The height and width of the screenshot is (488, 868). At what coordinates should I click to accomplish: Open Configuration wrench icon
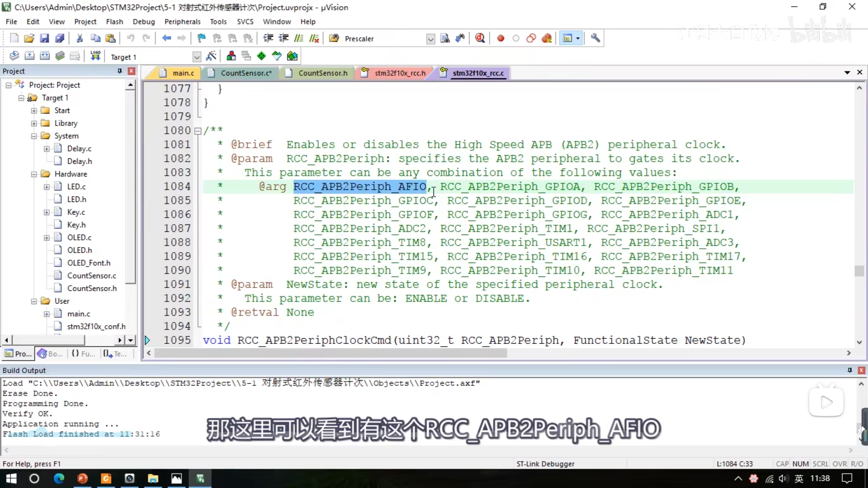[595, 38]
